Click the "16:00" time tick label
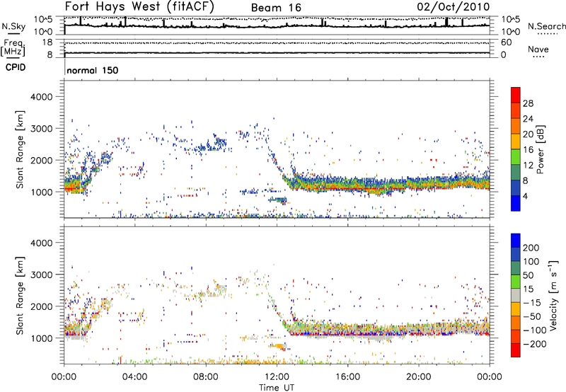This screenshot has width=566, height=392. tap(347, 377)
